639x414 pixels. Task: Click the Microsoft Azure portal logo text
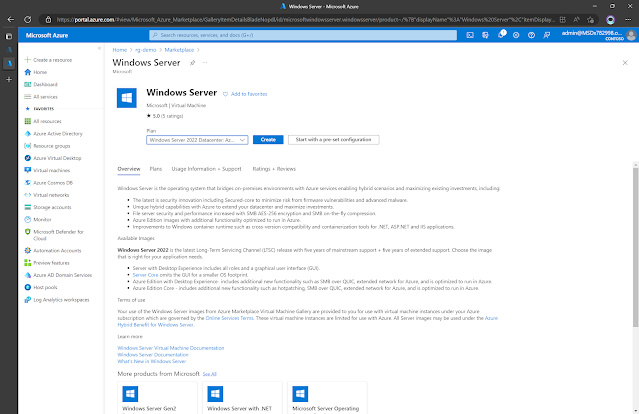[x=47, y=35]
